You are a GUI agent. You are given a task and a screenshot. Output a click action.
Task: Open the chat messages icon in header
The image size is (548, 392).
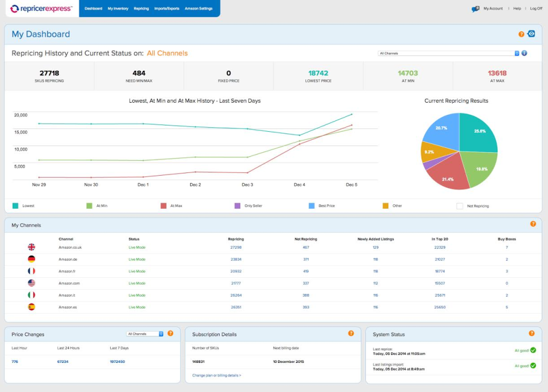[476, 9]
